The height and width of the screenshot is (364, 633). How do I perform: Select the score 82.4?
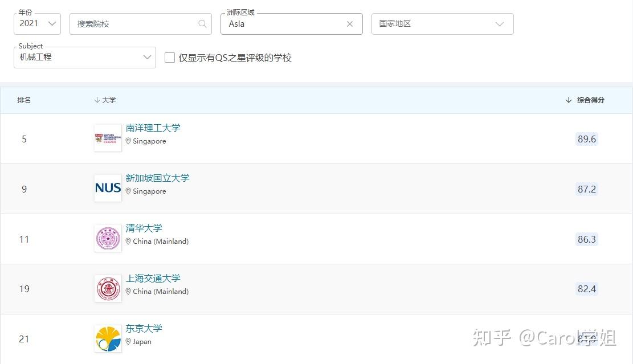tap(587, 289)
